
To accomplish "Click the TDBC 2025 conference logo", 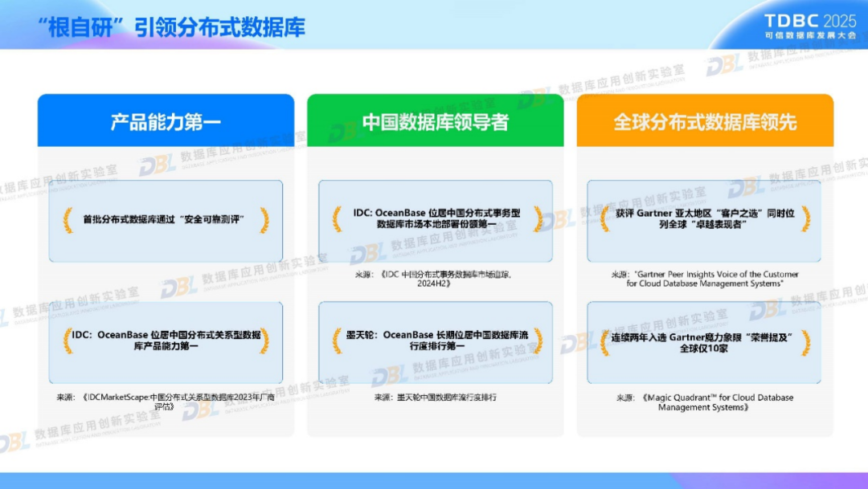I will [810, 26].
